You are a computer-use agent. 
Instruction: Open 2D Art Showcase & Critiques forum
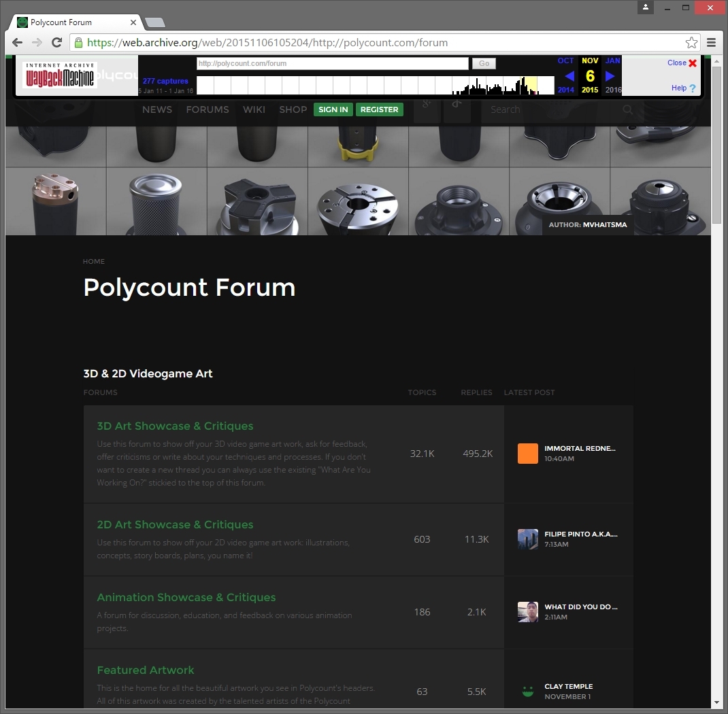pos(175,525)
